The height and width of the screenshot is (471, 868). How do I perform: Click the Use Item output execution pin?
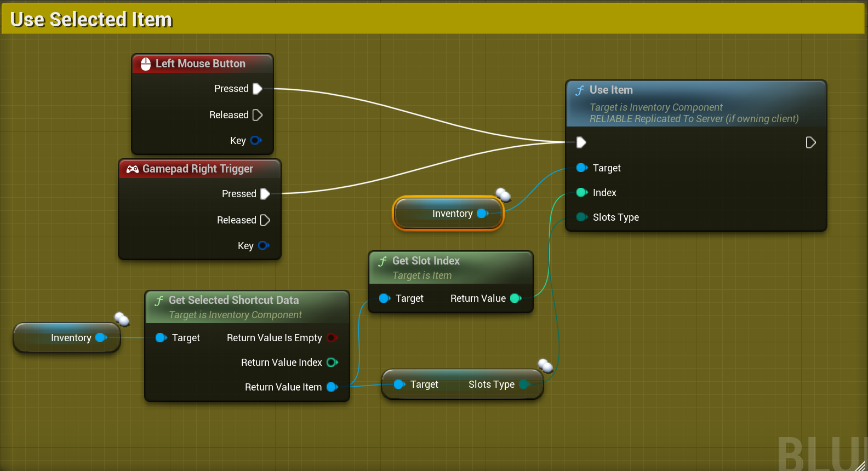pos(811,142)
